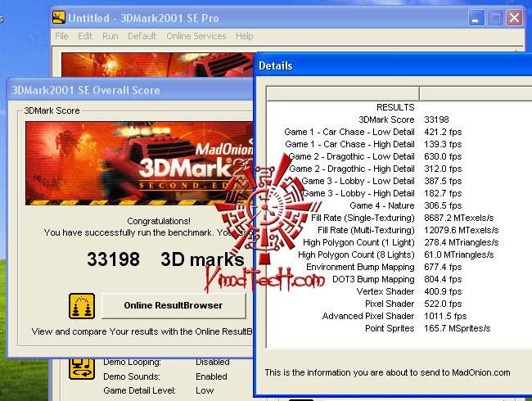Click Demo Looping setting in main window

pos(166,362)
